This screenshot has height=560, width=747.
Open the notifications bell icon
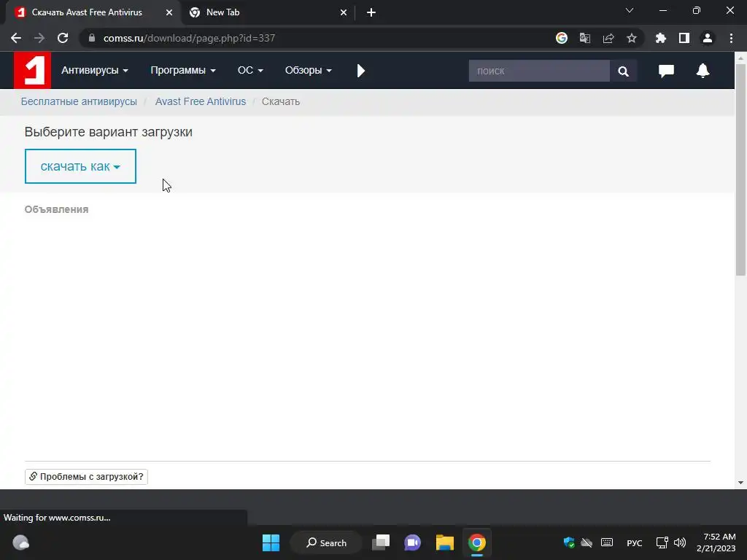coord(703,71)
